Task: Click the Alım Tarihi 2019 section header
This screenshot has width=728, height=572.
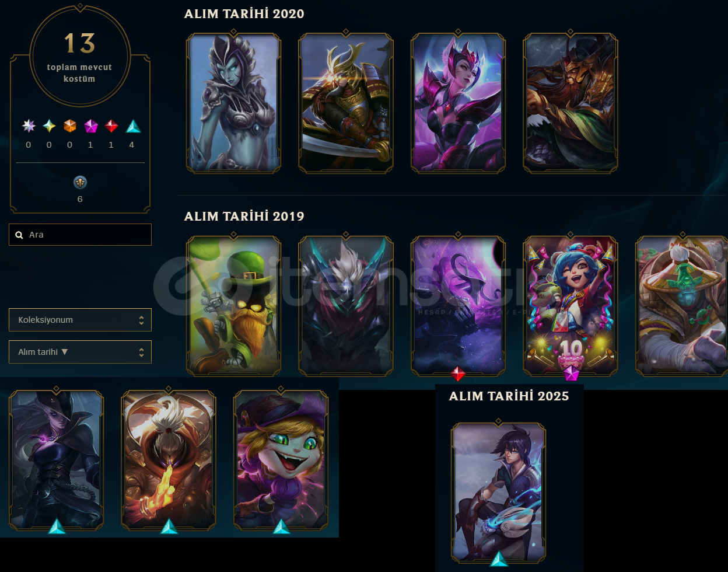Action: click(244, 216)
